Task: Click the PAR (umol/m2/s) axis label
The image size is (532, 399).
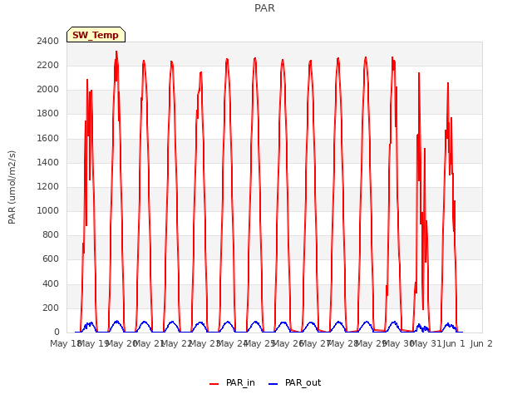Action: click(x=12, y=187)
